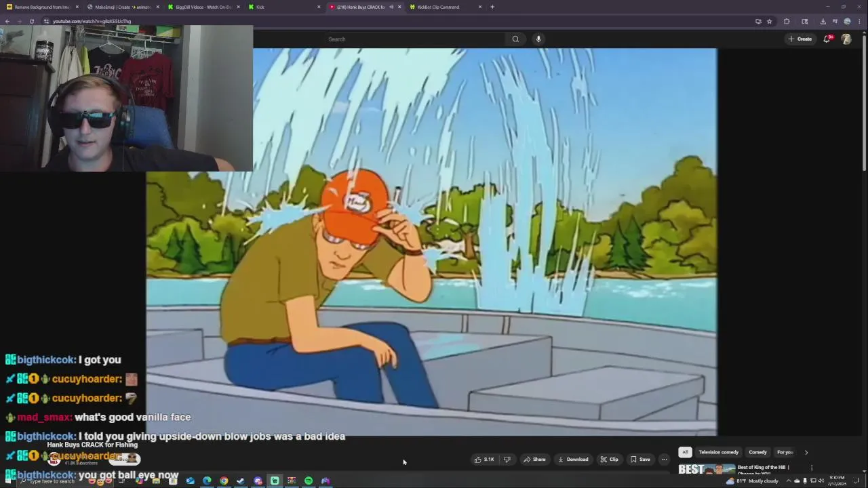Activate voice search microphone icon
This screenshot has width=868, height=488.
click(538, 39)
